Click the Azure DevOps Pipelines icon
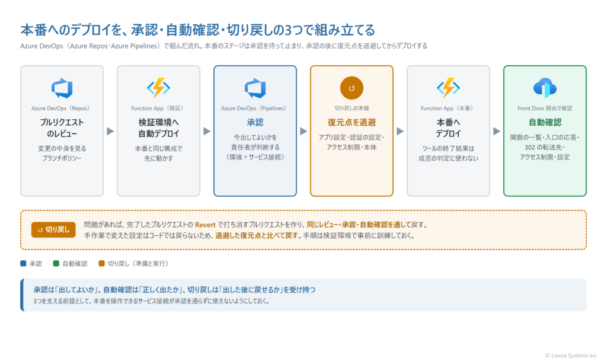The image size is (607, 364). coord(255,88)
